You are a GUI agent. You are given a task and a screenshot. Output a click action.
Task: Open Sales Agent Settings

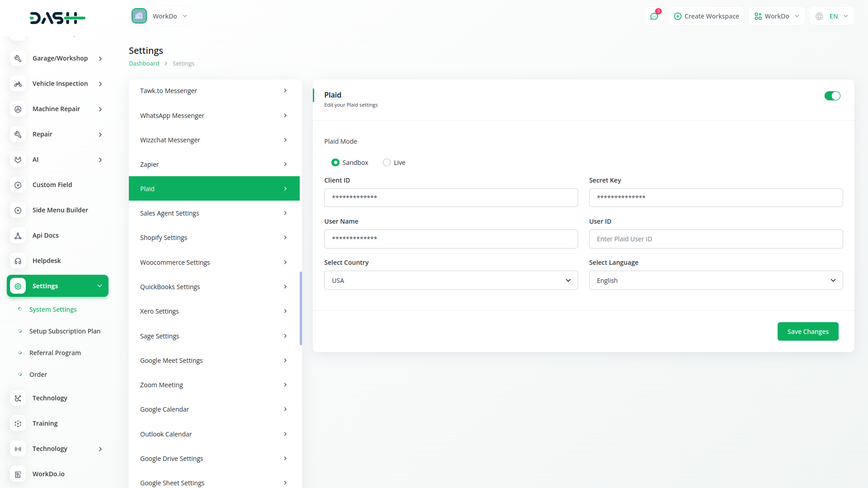[x=214, y=213]
